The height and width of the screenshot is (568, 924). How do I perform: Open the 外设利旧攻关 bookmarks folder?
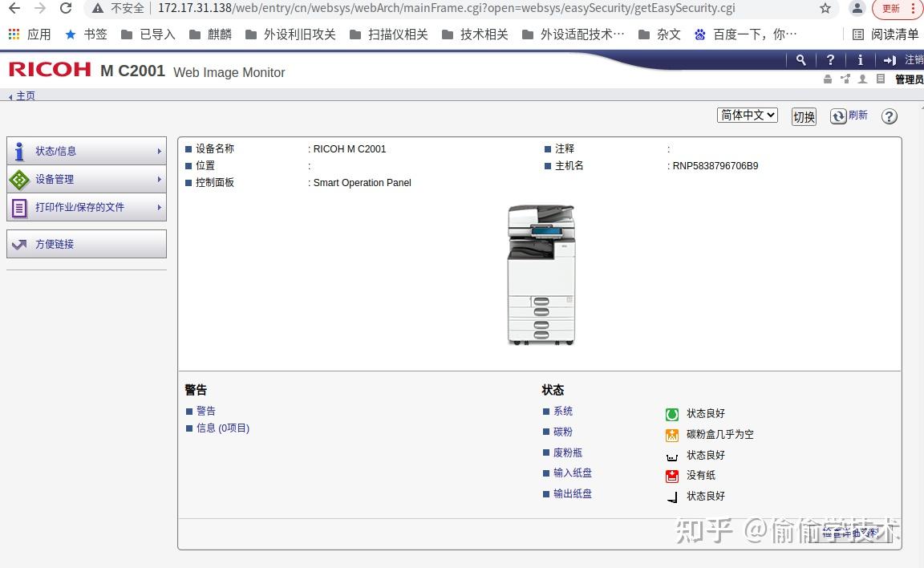point(290,34)
